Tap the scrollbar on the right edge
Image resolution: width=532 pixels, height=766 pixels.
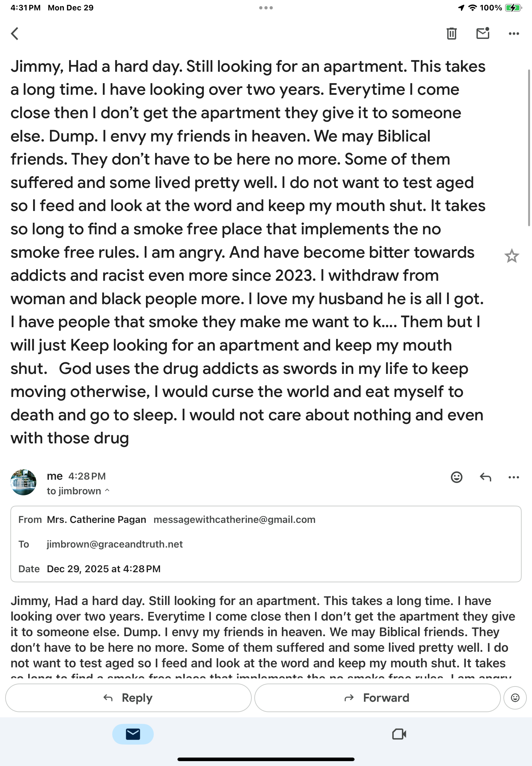coord(529,147)
